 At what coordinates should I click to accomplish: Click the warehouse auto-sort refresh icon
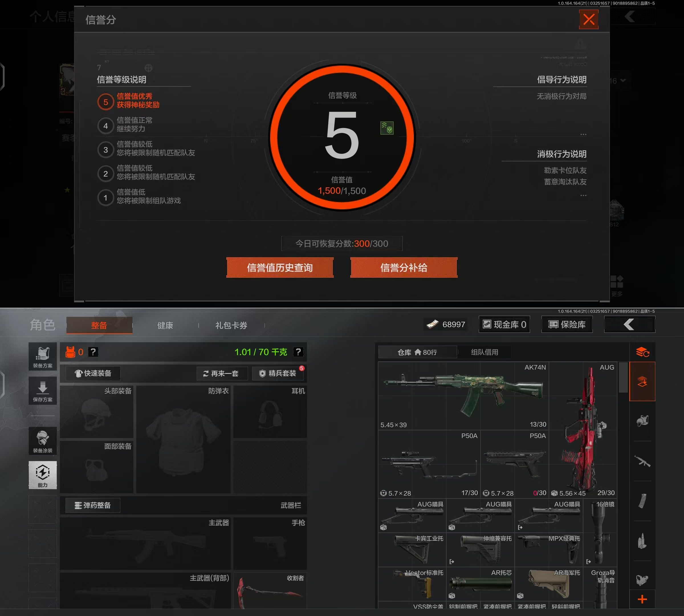(642, 352)
